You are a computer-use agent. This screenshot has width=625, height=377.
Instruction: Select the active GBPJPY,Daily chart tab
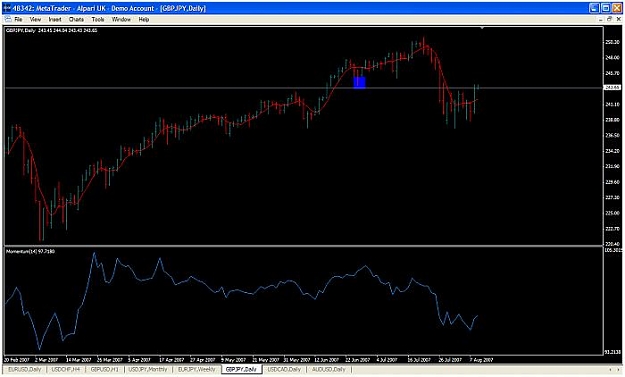pyautogui.click(x=241, y=369)
